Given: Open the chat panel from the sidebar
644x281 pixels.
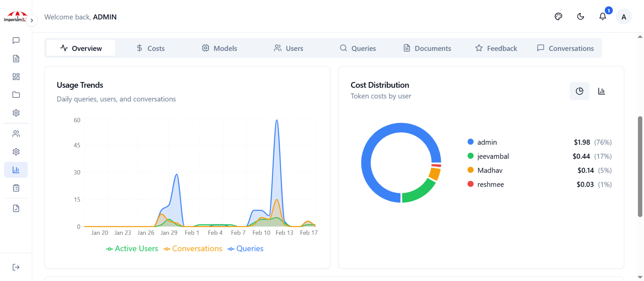Looking at the screenshot, I should point(16,40).
